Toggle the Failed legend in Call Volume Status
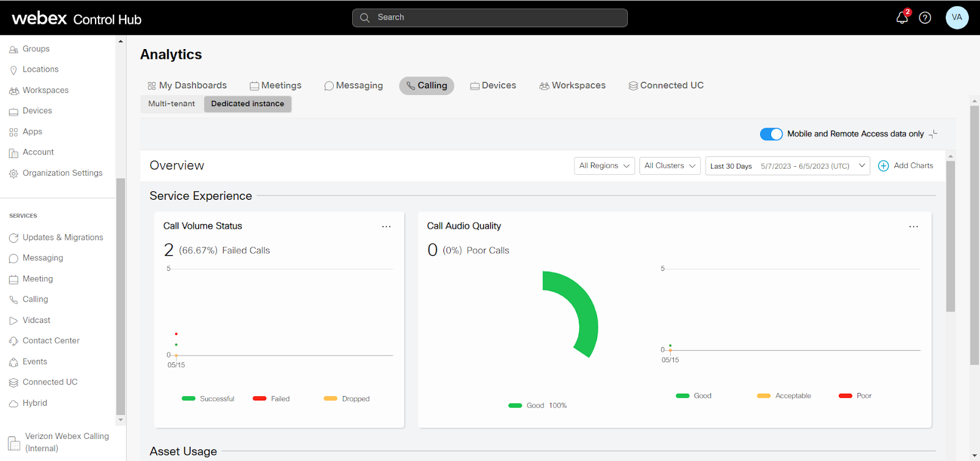The image size is (980, 461). point(271,398)
